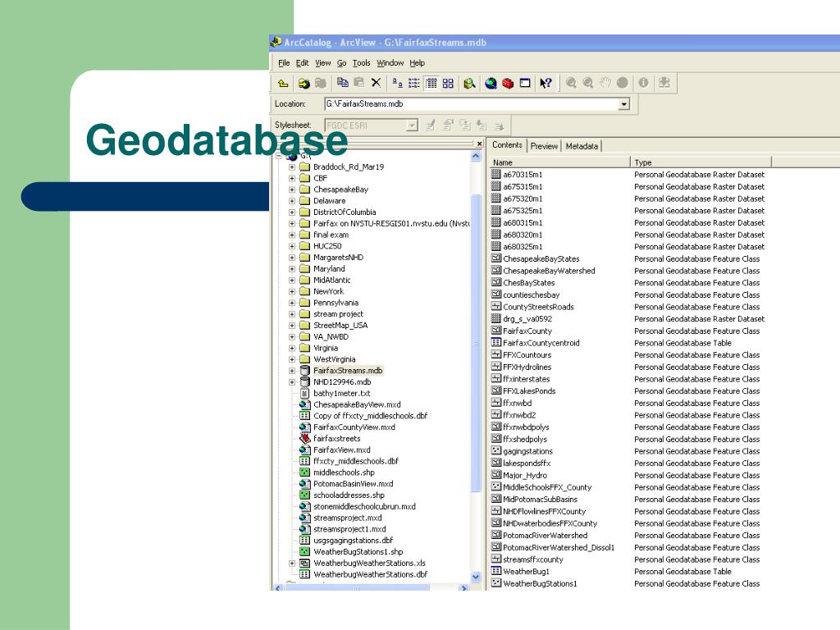Select the Identify info tool
The image size is (840, 630).
pos(643,83)
